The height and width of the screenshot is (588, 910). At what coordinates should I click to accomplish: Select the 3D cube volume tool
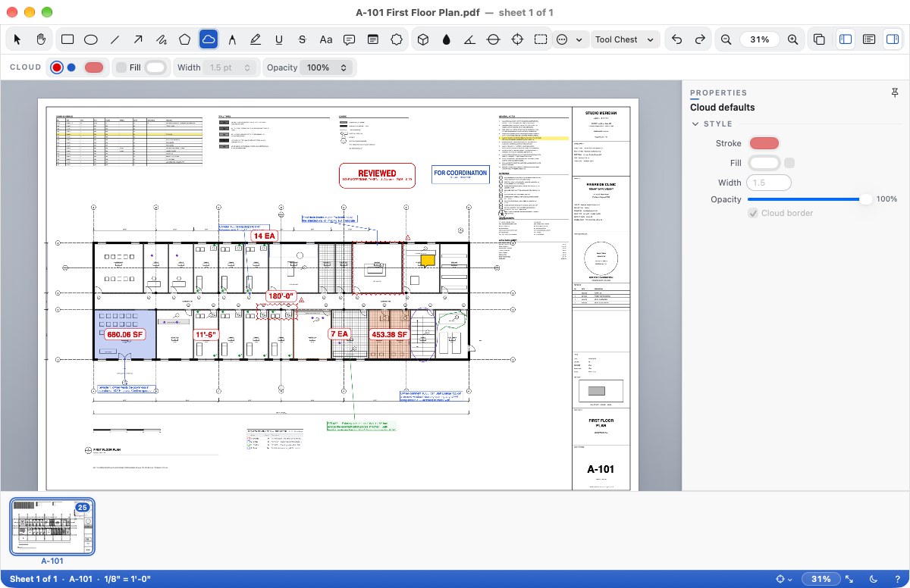tap(424, 39)
